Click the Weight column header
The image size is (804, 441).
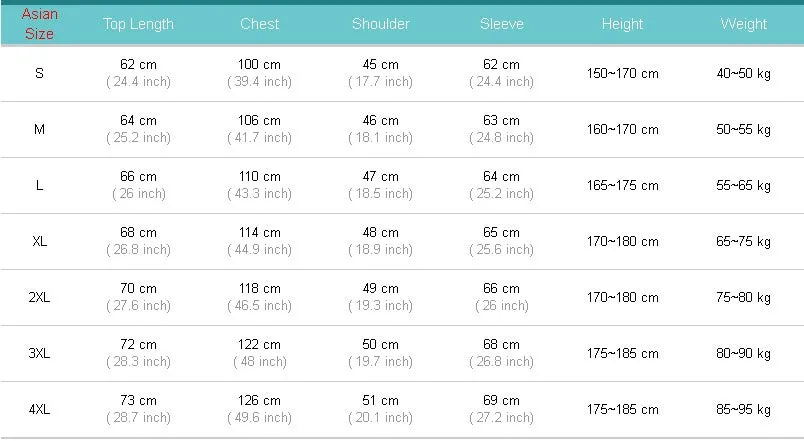743,24
